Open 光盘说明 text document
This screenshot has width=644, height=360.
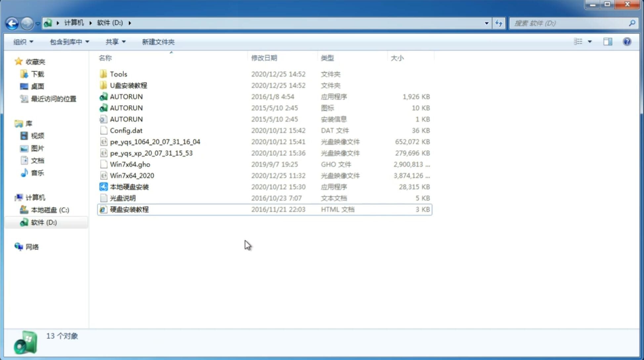click(122, 198)
